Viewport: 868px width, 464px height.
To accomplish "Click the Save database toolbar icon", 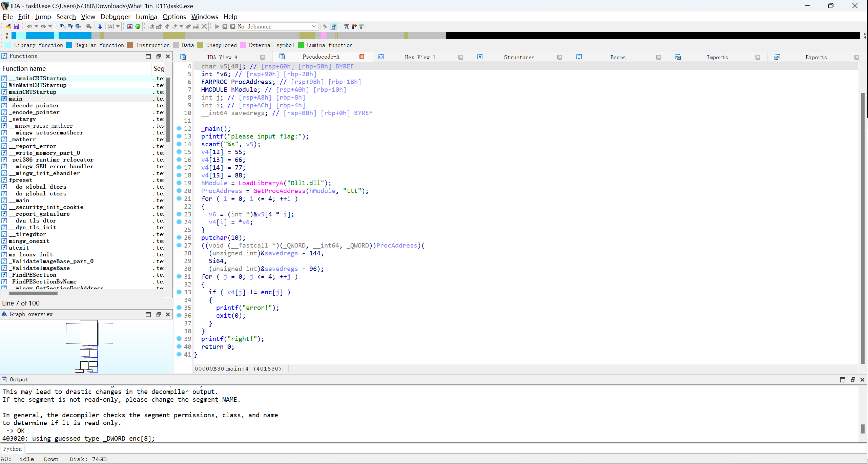I will (x=16, y=26).
